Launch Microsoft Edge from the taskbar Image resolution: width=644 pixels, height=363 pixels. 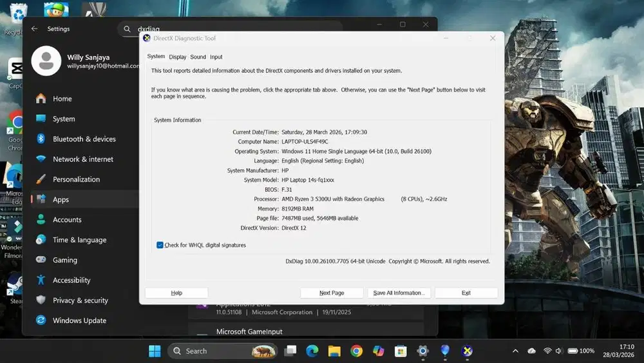click(312, 351)
